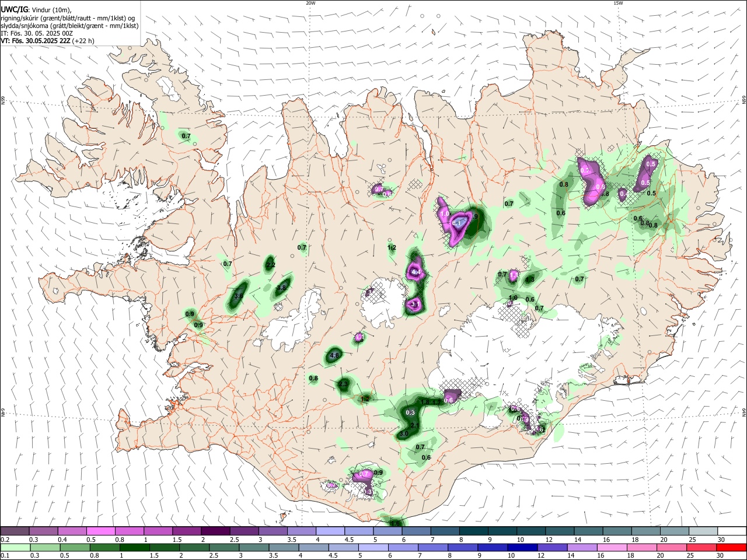Click the '20W' longitude label at top
Image resolution: width=747 pixels, height=560 pixels.
(310, 3)
